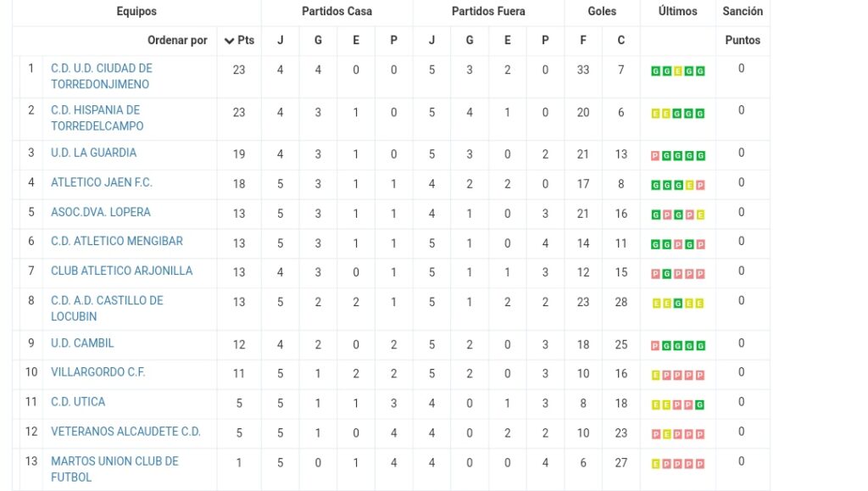
Task: Click the Pts sort chevron icon
Action: (229, 41)
